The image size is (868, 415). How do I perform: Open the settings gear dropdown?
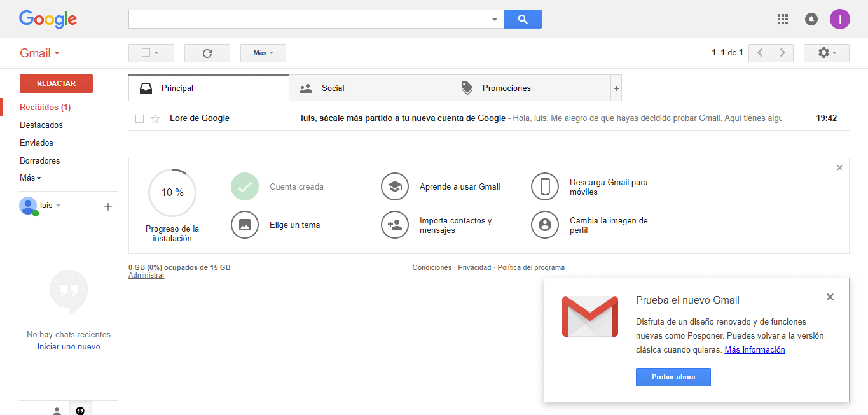[826, 53]
